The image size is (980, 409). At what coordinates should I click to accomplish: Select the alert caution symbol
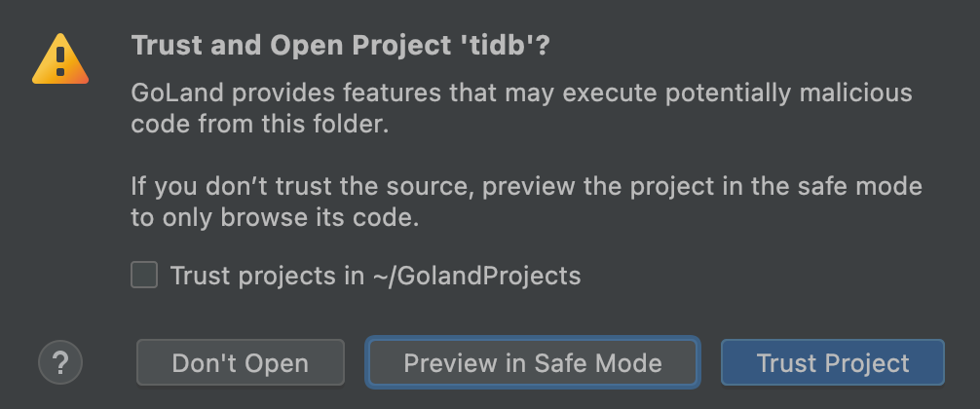coord(60,59)
